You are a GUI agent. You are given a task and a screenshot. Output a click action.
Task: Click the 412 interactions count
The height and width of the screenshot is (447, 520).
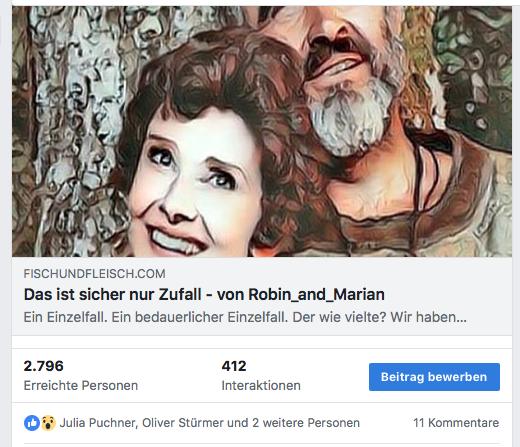click(x=234, y=366)
